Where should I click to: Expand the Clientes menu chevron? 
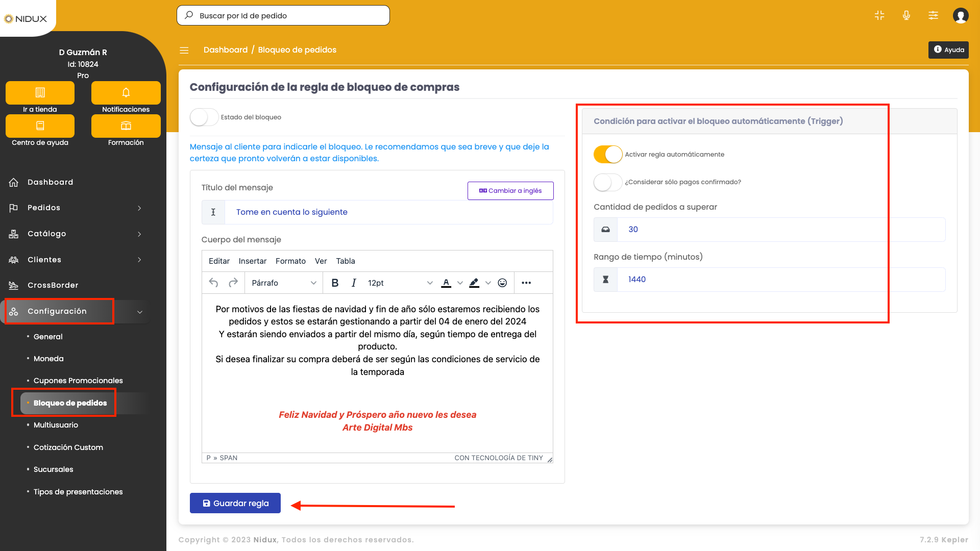(x=139, y=260)
